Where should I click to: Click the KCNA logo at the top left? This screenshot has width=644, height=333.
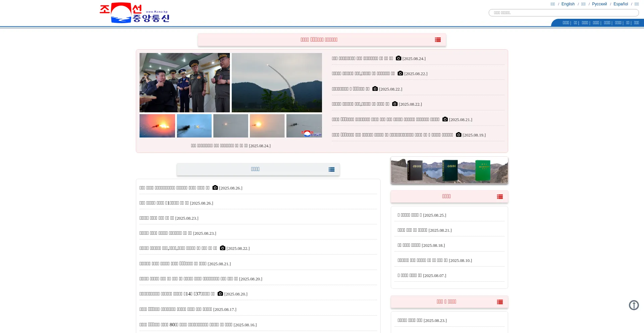pos(135,13)
